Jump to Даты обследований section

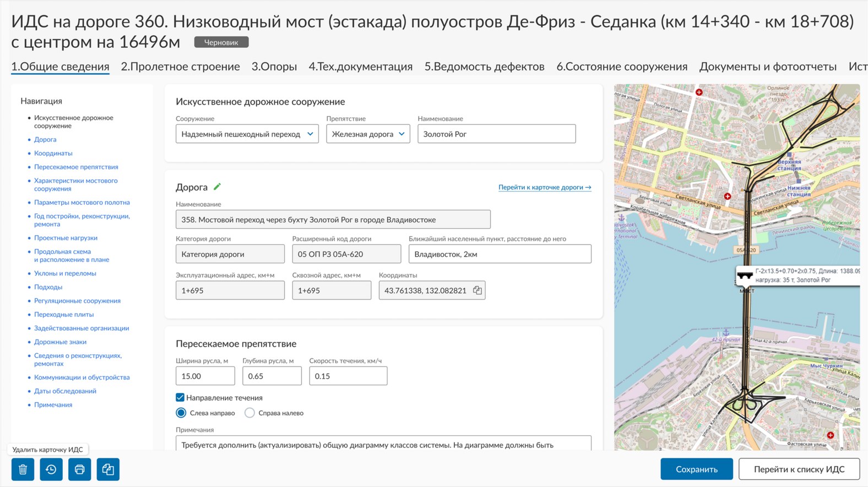point(65,391)
